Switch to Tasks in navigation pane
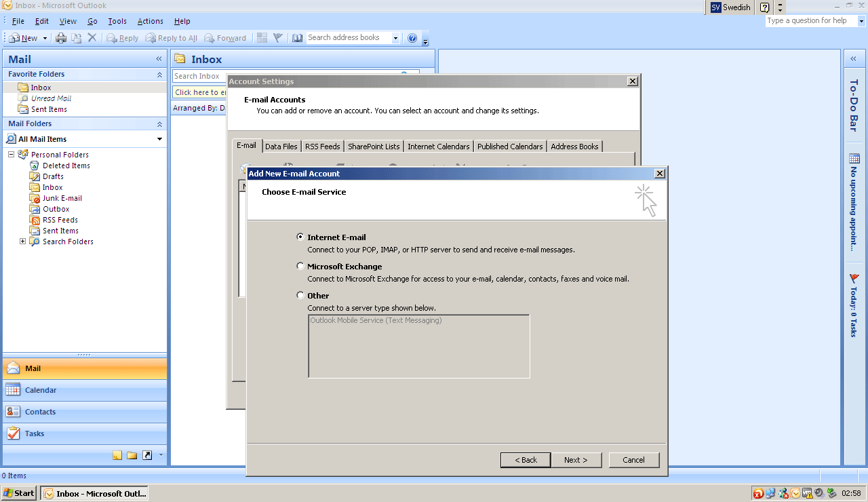 84,433
